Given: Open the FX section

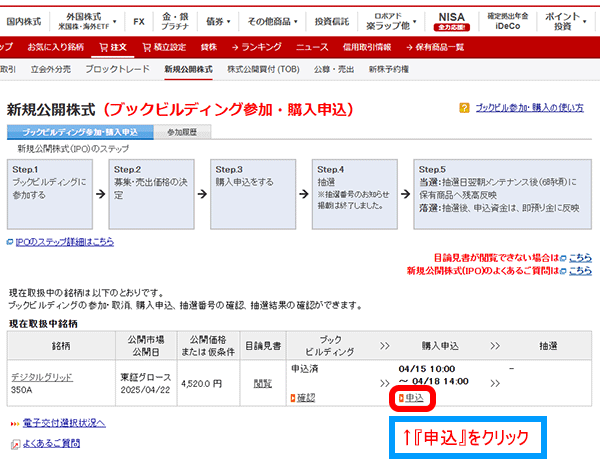Looking at the screenshot, I should [139, 22].
